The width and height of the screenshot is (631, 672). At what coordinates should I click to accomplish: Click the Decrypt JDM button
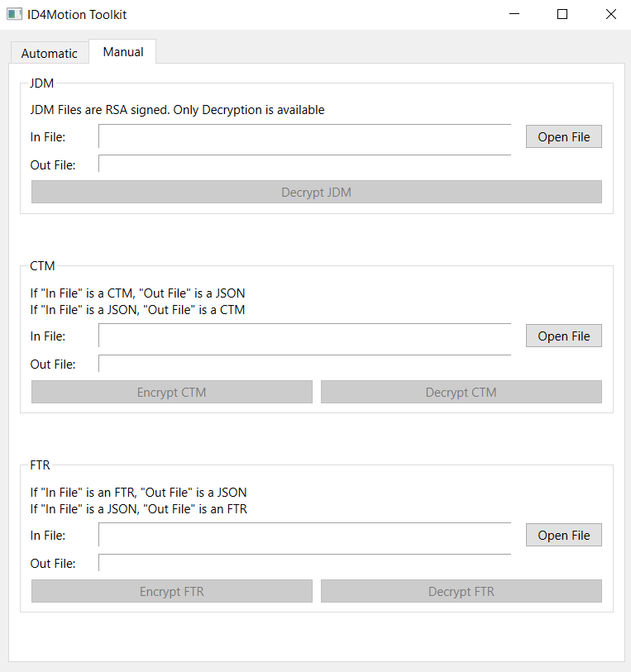tap(317, 192)
